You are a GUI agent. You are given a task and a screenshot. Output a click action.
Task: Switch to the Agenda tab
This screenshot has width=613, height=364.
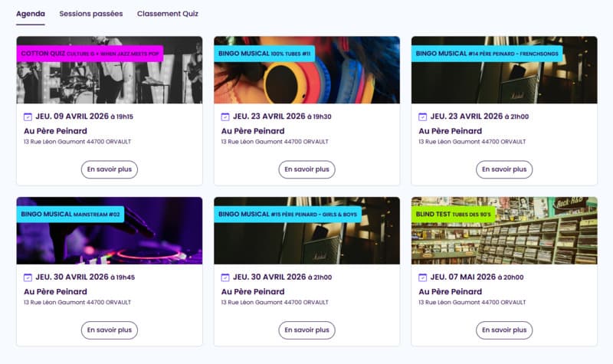[x=31, y=14]
